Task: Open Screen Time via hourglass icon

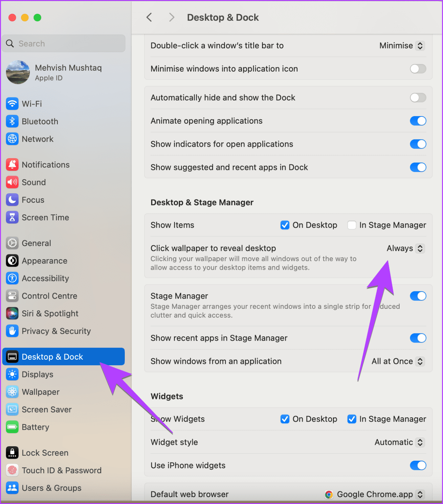Action: (x=12, y=217)
